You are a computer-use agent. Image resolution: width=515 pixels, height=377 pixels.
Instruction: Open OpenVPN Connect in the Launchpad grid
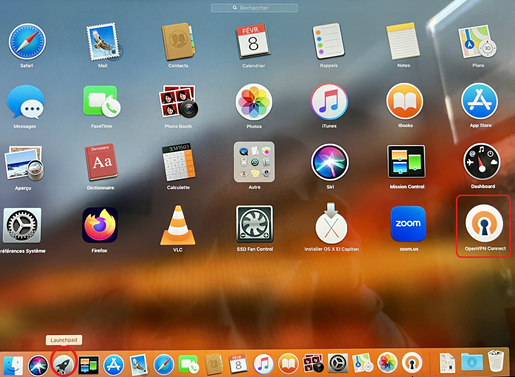484,223
